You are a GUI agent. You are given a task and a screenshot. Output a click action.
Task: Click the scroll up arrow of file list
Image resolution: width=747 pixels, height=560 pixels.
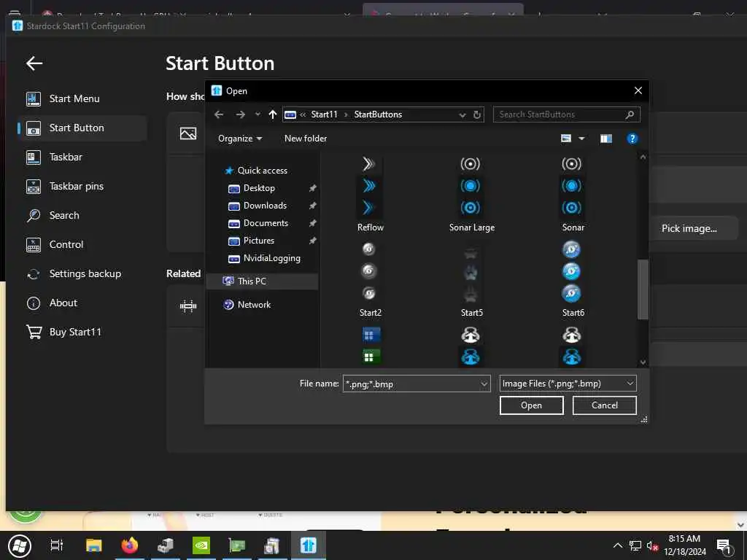(643, 157)
